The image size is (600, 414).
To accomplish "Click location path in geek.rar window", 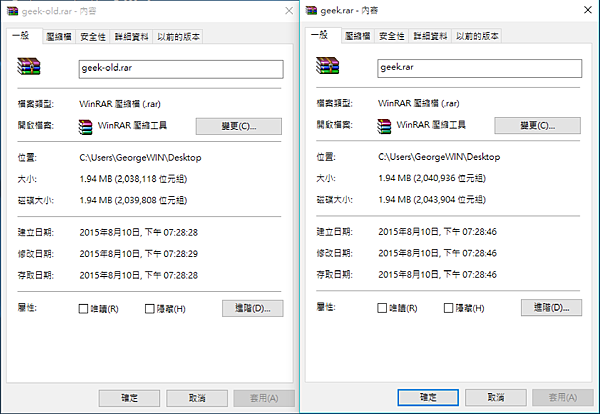I will tap(439, 157).
